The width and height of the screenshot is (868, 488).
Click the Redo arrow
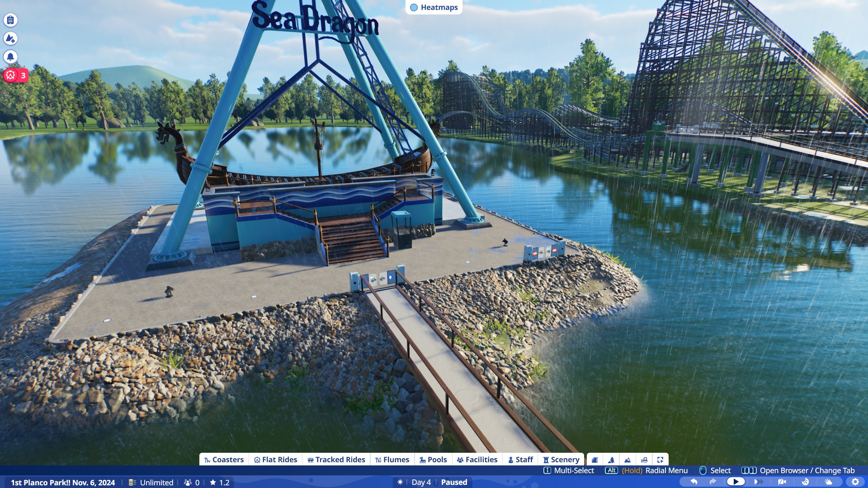click(x=713, y=482)
